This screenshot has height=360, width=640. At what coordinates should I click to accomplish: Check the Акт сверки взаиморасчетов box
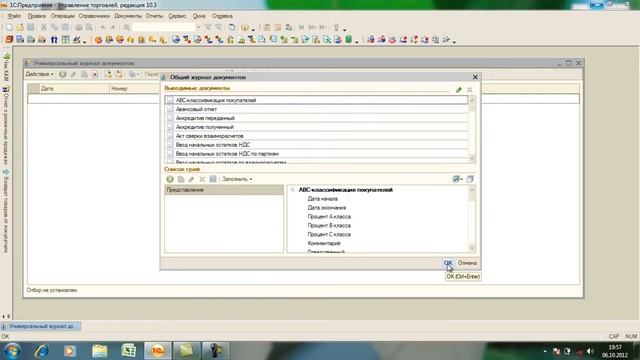pyautogui.click(x=170, y=136)
